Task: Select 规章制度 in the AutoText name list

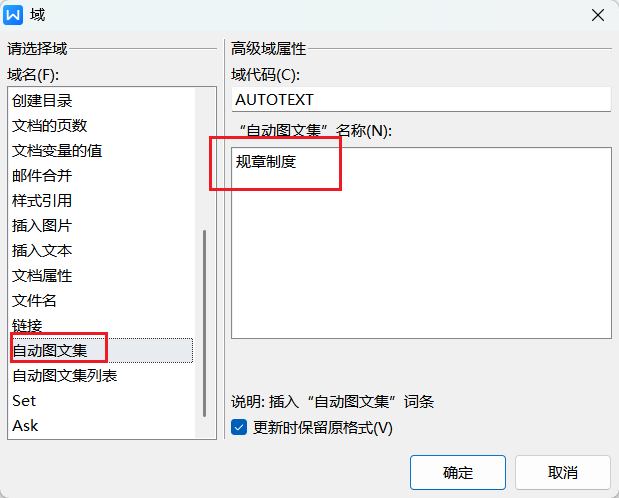Action: pyautogui.click(x=266, y=162)
